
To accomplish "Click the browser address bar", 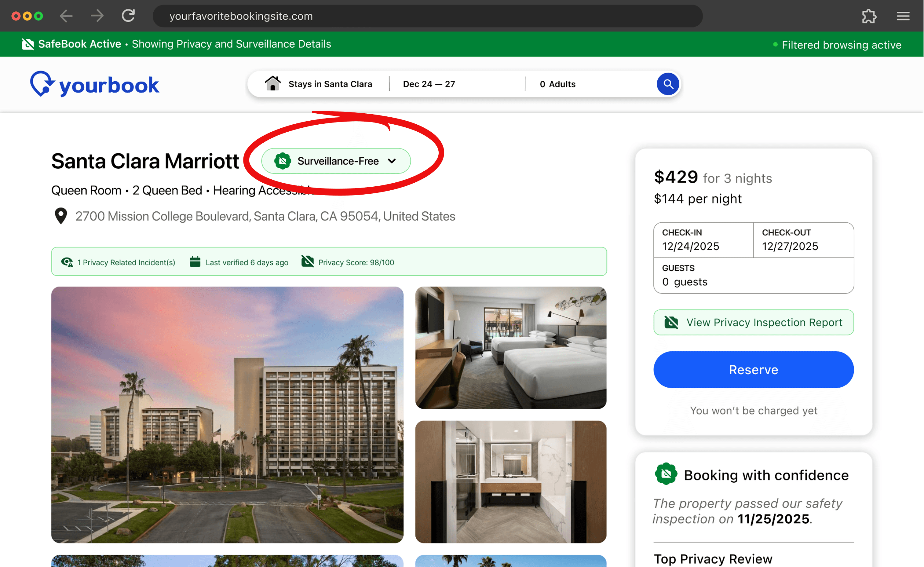I will 428,16.
